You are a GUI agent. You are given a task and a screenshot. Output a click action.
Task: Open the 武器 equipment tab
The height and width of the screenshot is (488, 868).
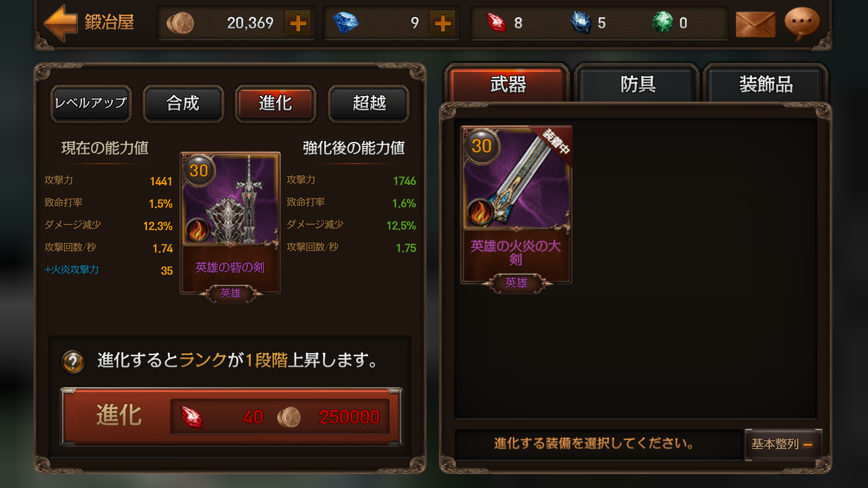[x=508, y=84]
